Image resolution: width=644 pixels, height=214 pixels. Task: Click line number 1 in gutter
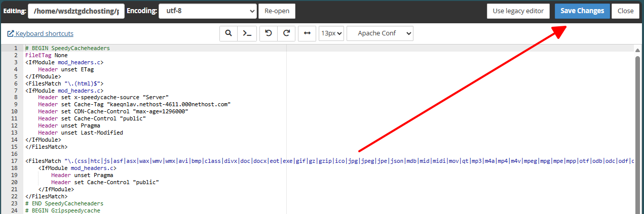click(16, 48)
